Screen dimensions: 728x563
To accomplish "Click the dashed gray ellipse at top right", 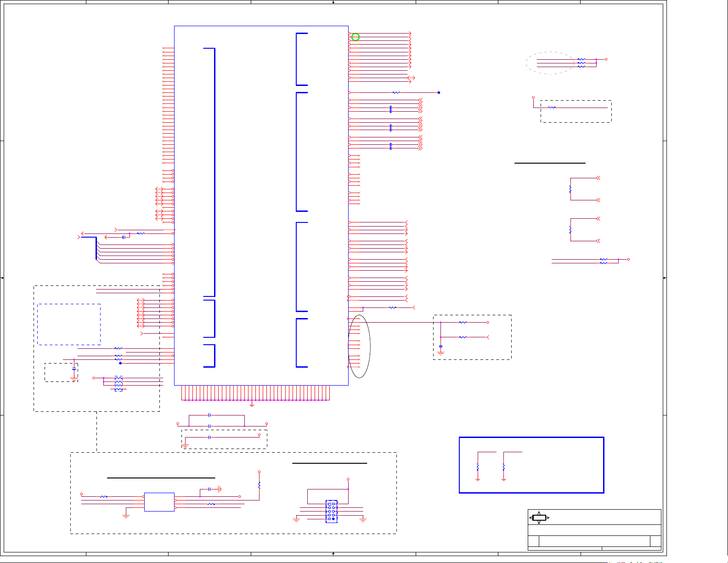I will tap(550, 63).
